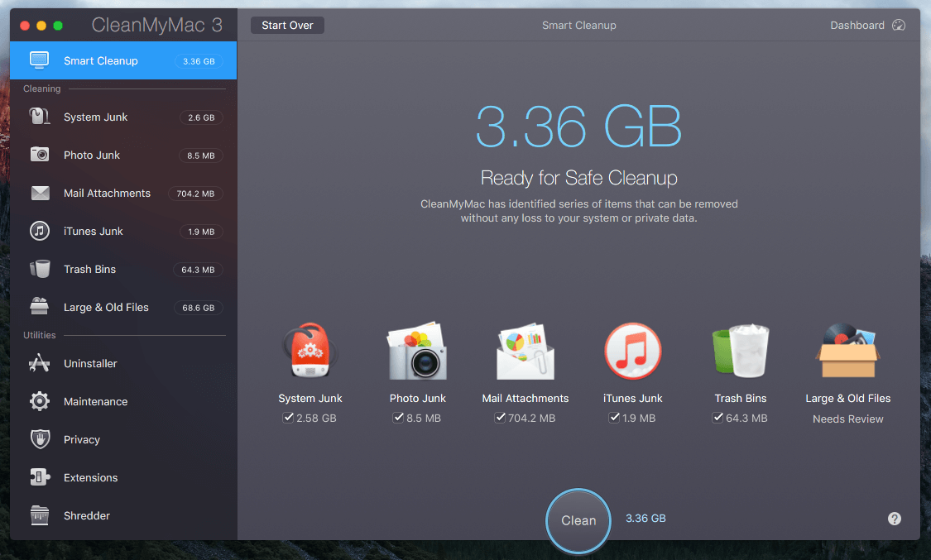This screenshot has height=560, width=931.
Task: Click the Smart Cleanup title in top bar
Action: pyautogui.click(x=579, y=25)
